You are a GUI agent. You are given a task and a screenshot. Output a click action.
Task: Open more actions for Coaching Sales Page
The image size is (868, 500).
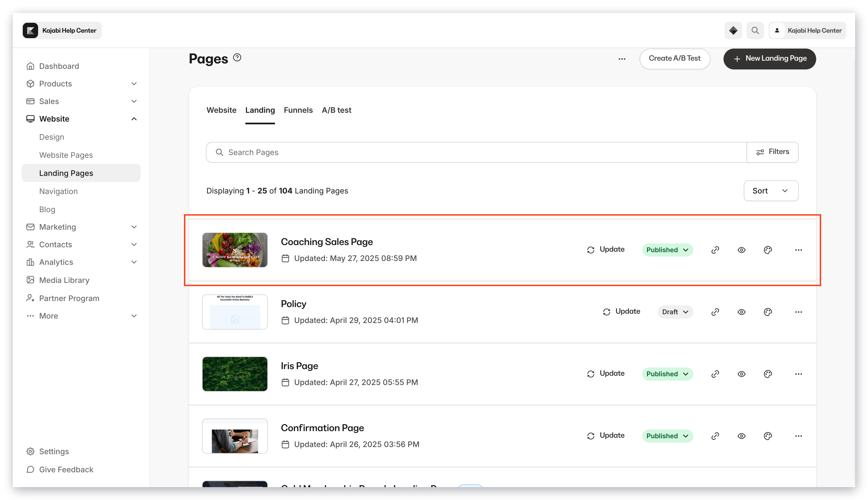(798, 250)
